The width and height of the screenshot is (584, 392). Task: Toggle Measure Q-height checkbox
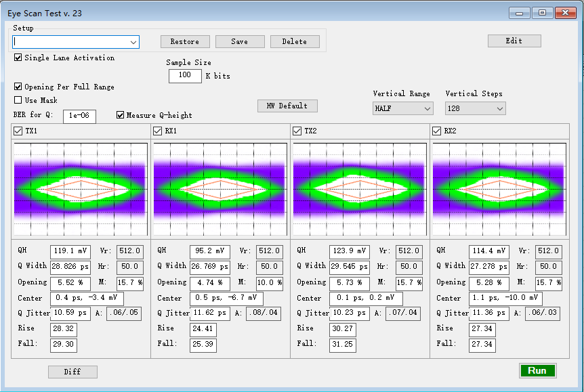tap(120, 115)
